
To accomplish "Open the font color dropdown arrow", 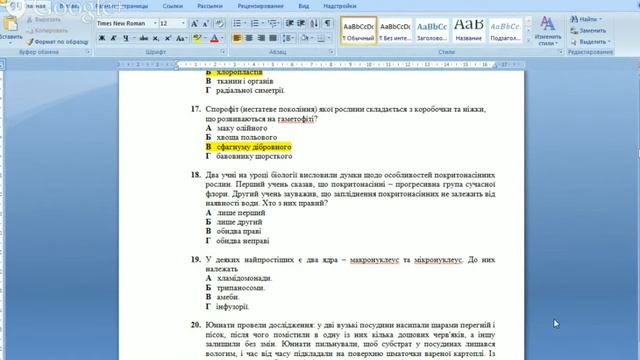I will point(222,38).
